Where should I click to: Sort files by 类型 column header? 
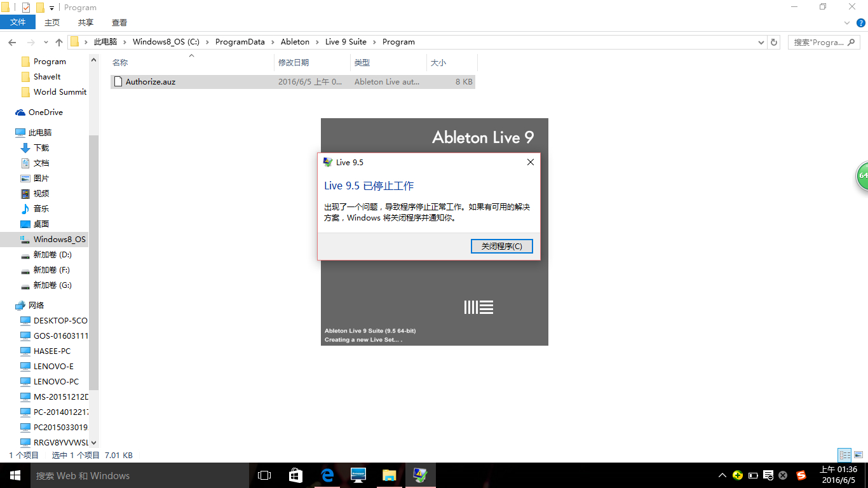(388, 62)
